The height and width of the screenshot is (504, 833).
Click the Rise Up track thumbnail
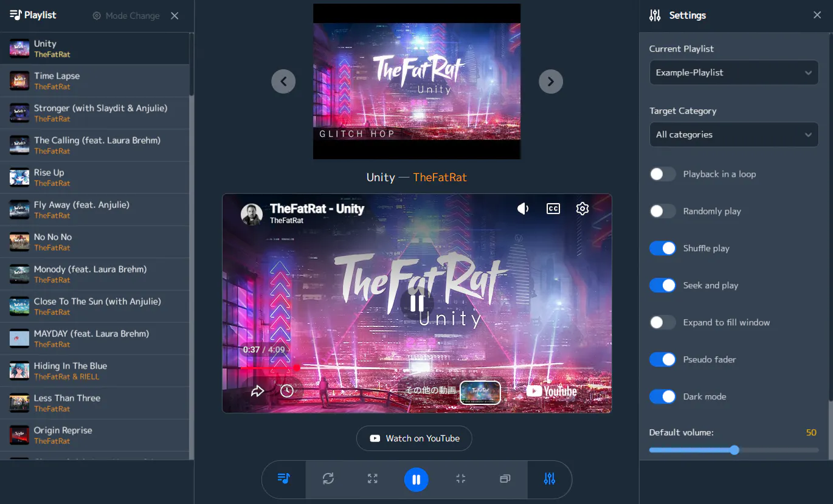pos(19,178)
